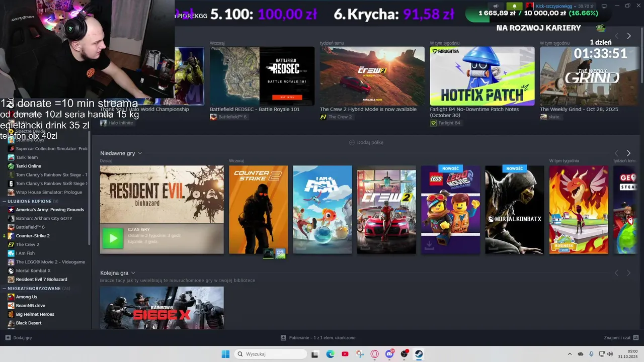
Task: Collapse the NIESKATEGORYZOWANE category
Action: [4, 288]
